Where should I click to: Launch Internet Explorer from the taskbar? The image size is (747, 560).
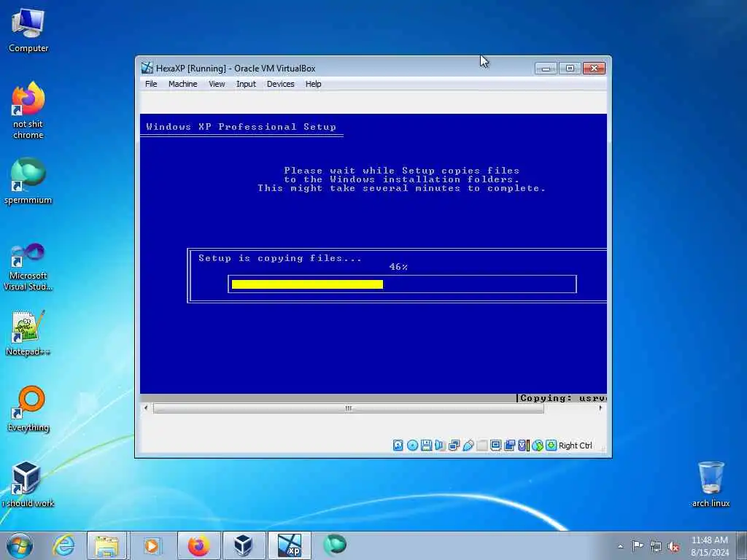click(x=64, y=545)
